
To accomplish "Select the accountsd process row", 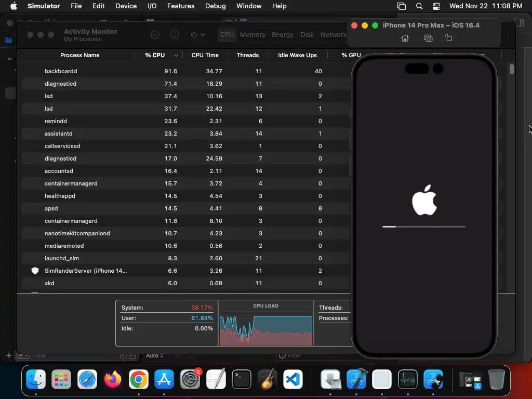I will click(x=186, y=171).
